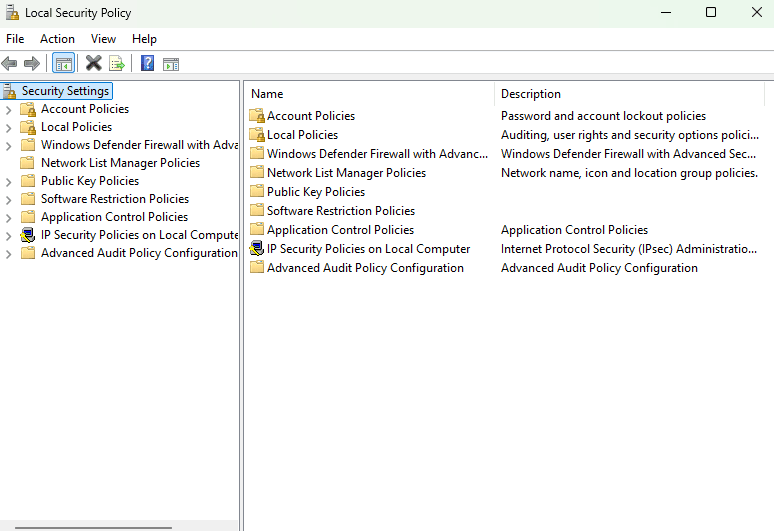This screenshot has width=774, height=531.
Task: Open the View menu
Action: point(103,39)
